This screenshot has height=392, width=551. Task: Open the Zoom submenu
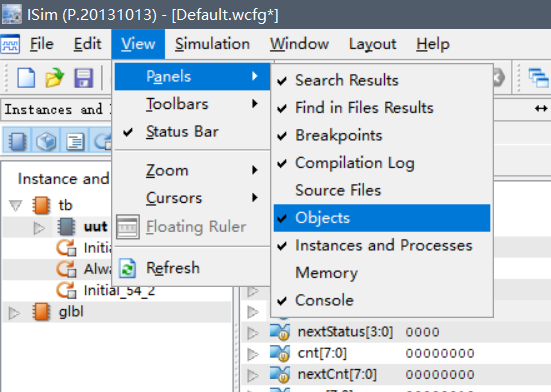[192, 170]
